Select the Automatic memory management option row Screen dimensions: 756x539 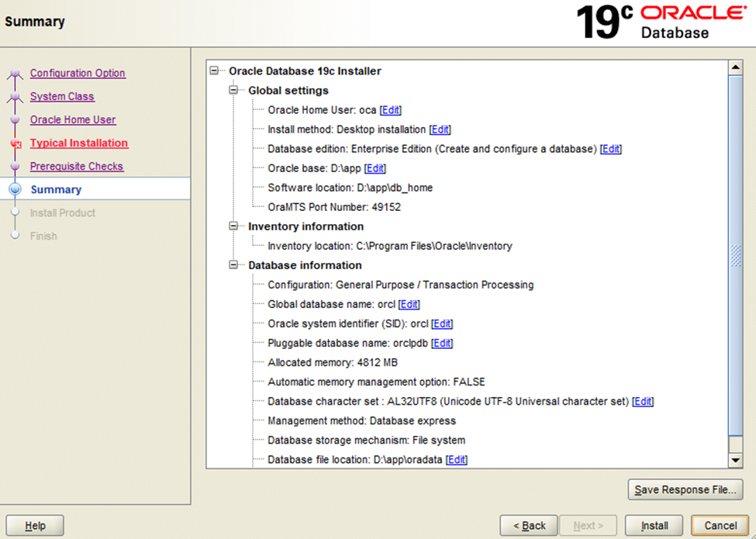(376, 382)
